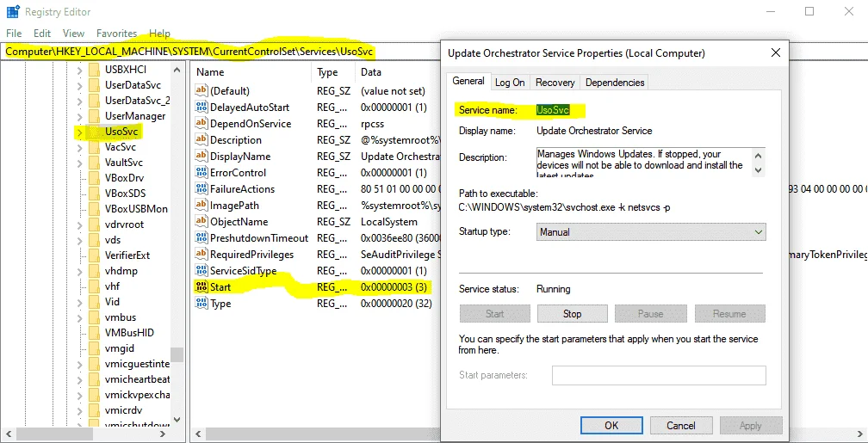This screenshot has height=443, width=868.
Task: Open the Favorites menu
Action: (x=117, y=34)
